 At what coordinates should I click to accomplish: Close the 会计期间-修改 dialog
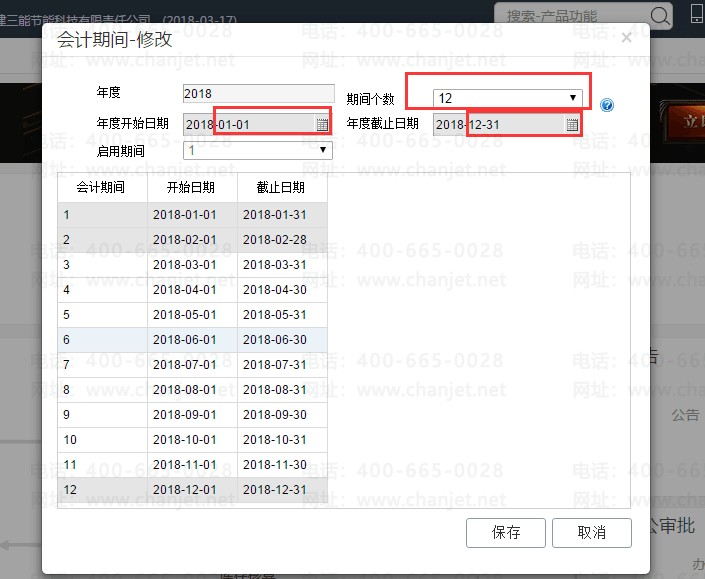click(x=626, y=38)
